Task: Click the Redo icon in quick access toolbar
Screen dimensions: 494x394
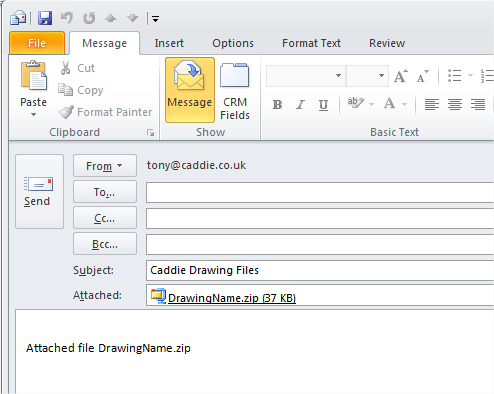Action: (x=89, y=18)
